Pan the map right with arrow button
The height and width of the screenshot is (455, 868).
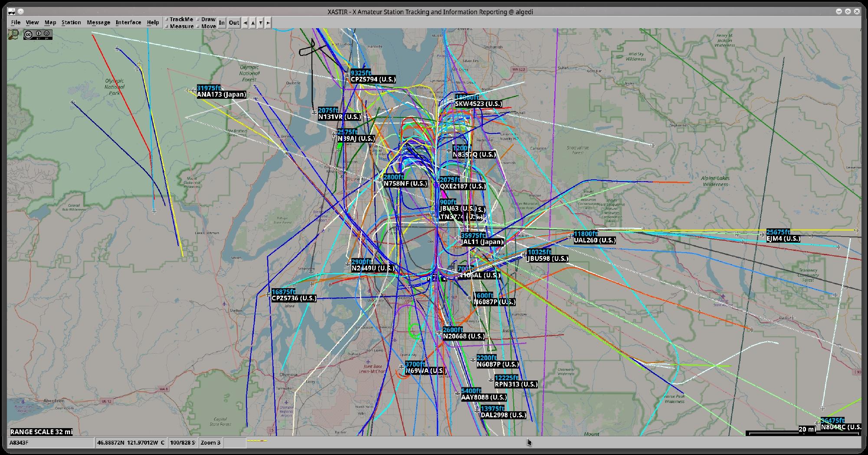[x=268, y=23]
